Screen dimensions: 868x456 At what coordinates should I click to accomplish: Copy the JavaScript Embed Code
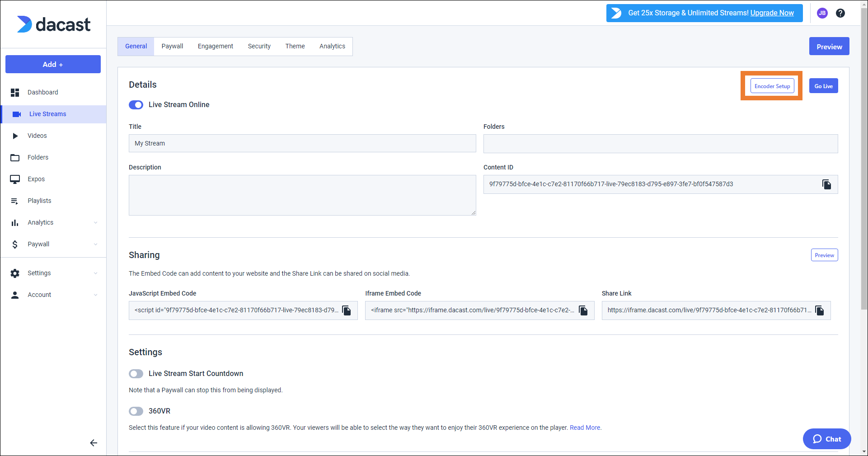pos(347,310)
